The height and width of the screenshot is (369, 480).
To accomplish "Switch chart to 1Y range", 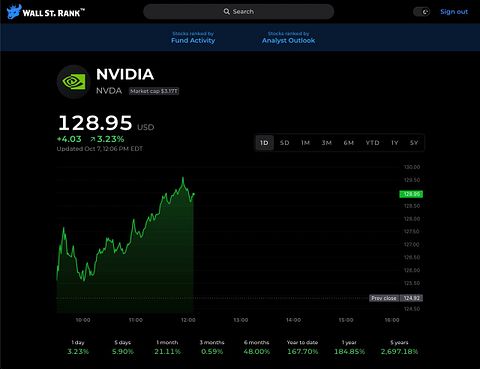I will click(x=395, y=143).
